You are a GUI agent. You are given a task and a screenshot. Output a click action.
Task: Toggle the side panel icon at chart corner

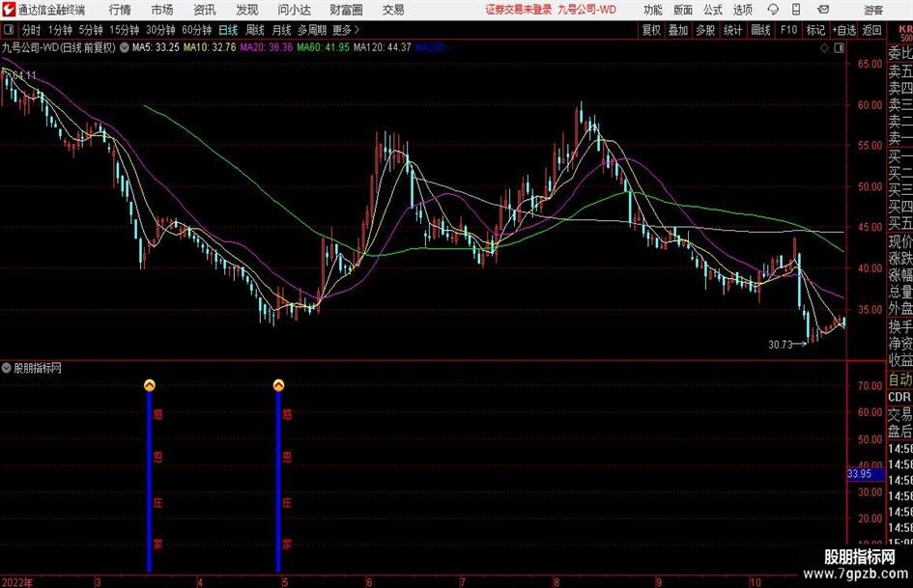(x=839, y=47)
